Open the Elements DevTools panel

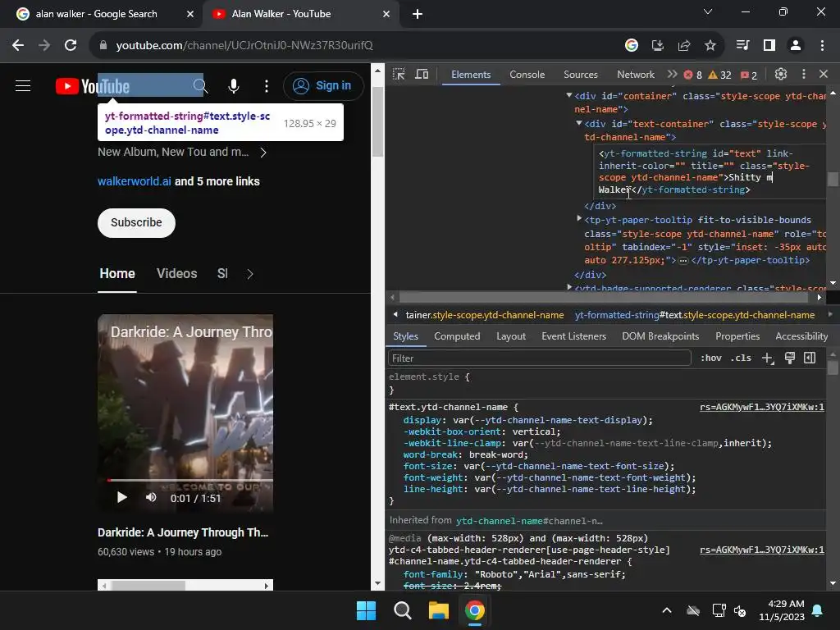(x=471, y=75)
